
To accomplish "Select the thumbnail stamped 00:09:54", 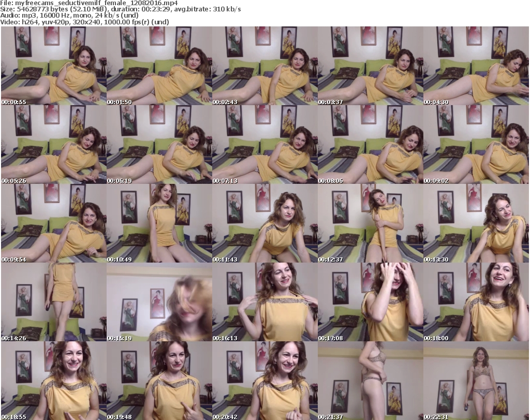I will tap(54, 224).
